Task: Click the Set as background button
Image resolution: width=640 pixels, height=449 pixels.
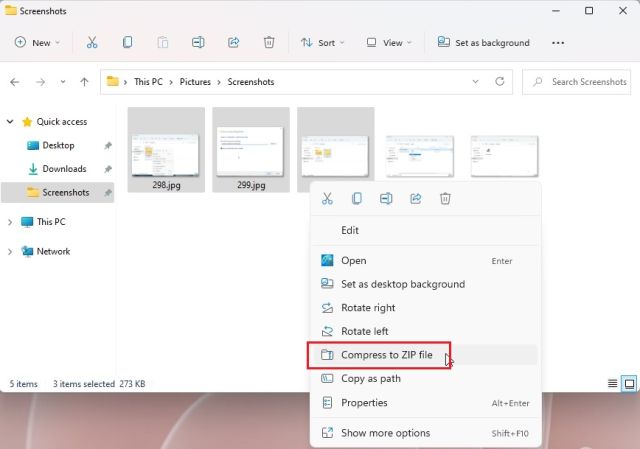Action: point(483,43)
